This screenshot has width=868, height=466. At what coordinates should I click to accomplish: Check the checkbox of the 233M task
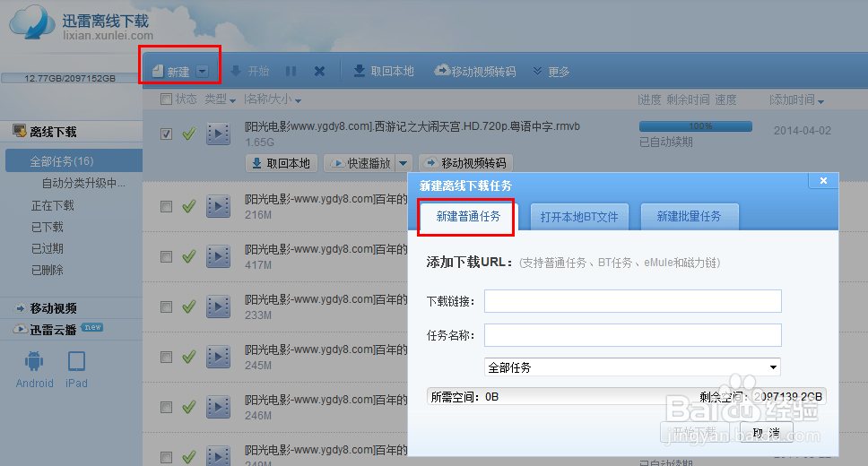coord(166,306)
